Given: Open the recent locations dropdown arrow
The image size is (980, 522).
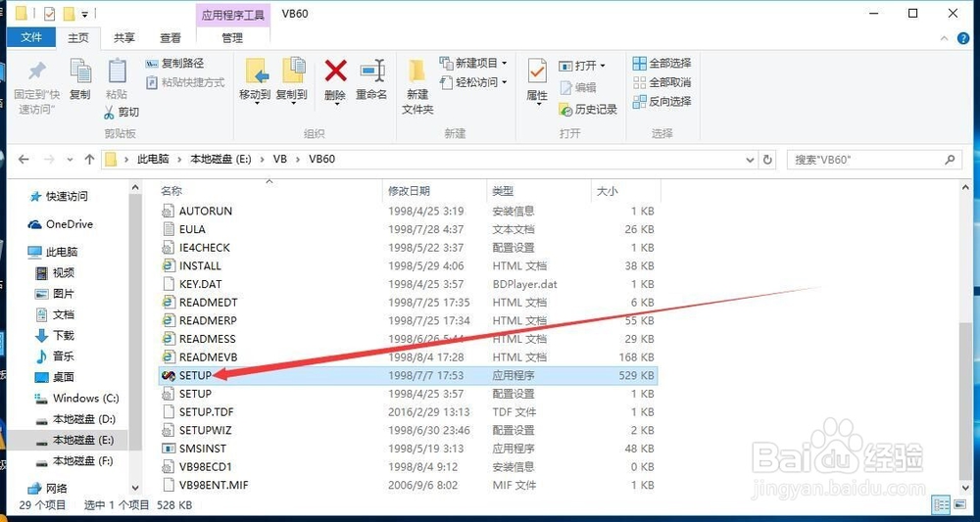Looking at the screenshot, I should tap(70, 160).
